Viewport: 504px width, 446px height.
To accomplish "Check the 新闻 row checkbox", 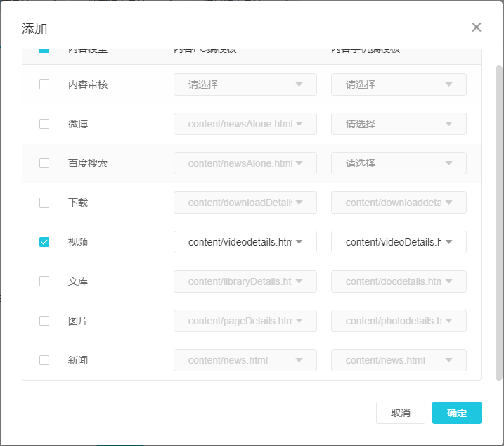I will point(44,360).
